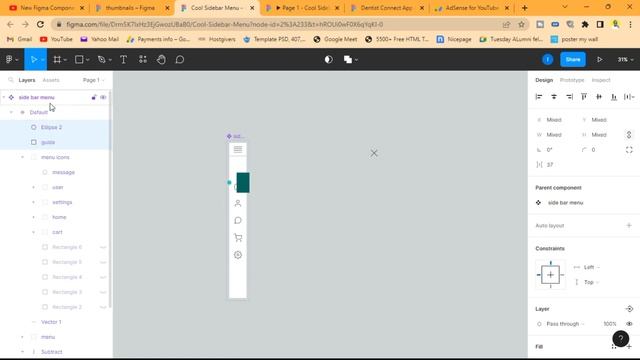Add auto layout with plus icon
This screenshot has width=640, height=360.
(x=629, y=225)
